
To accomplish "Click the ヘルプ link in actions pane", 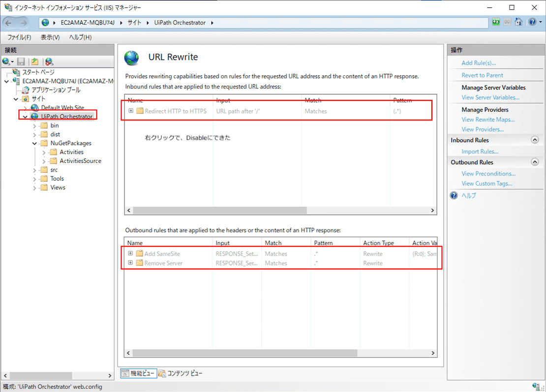I will pos(468,195).
